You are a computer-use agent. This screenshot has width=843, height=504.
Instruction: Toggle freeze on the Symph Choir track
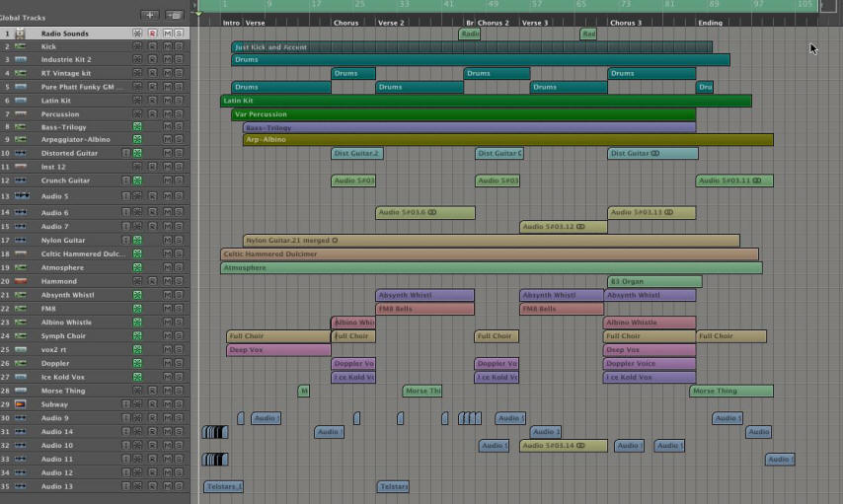tap(137, 335)
